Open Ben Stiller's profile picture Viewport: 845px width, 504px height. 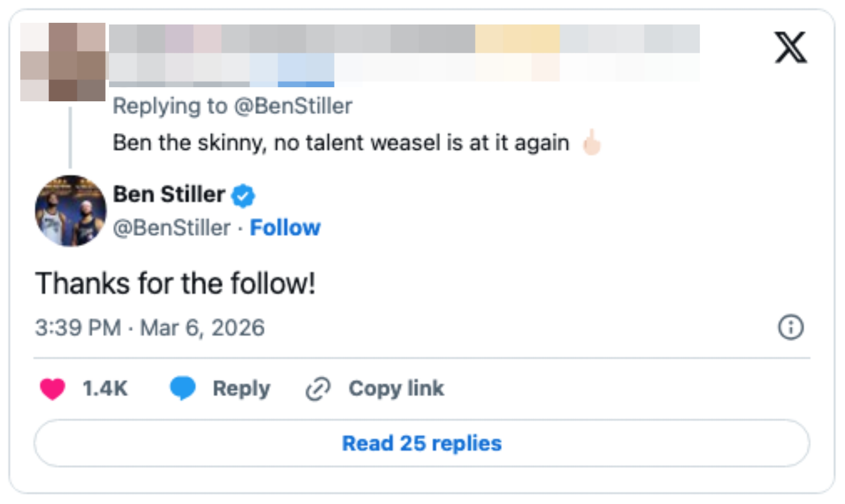click(71, 210)
